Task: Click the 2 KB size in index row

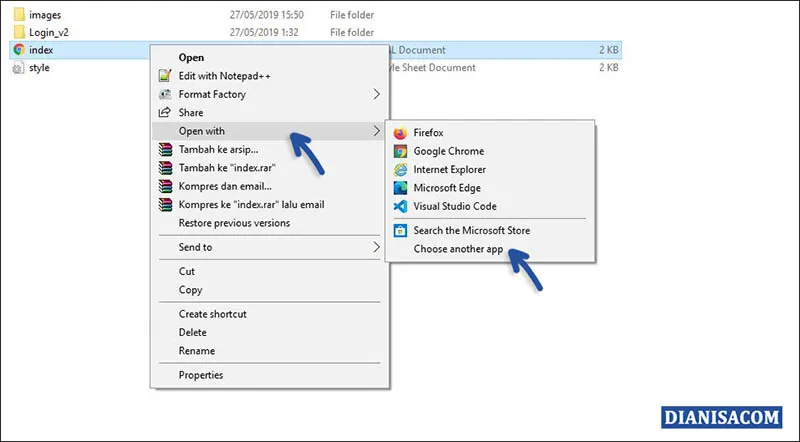Action: 609,50
